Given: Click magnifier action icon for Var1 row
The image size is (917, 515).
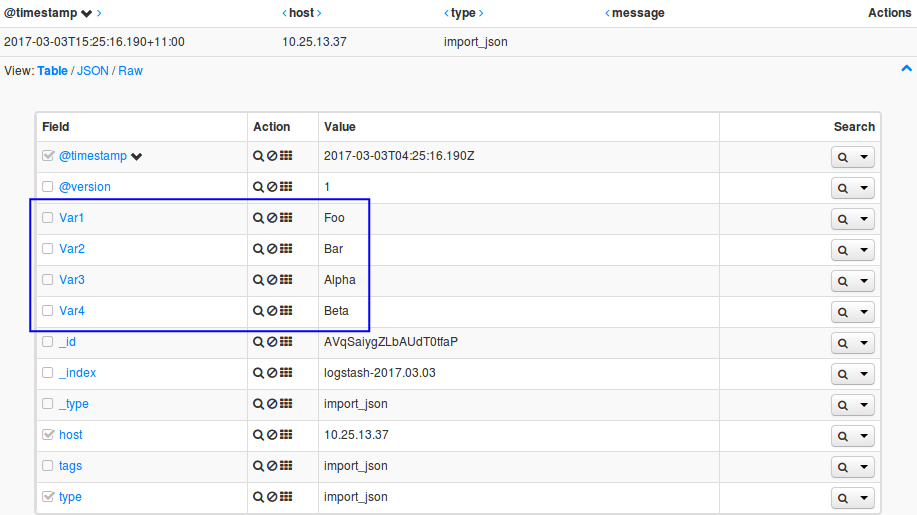Looking at the screenshot, I should 258,218.
